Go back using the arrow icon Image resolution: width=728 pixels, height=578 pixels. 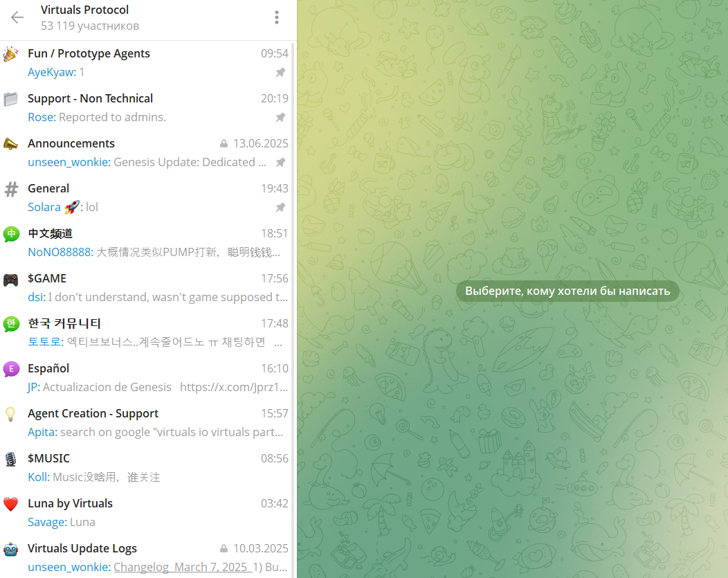(x=17, y=17)
